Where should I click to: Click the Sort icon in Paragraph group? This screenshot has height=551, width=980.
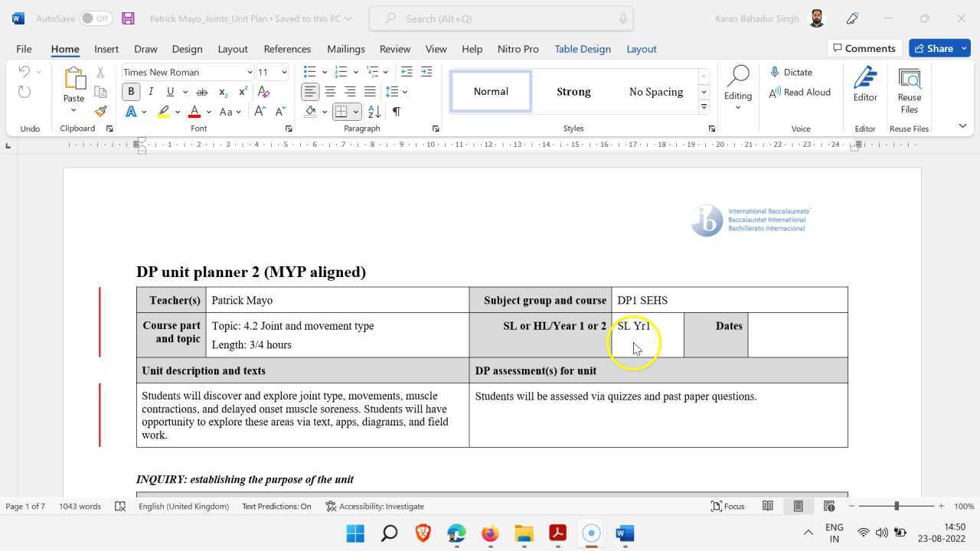click(374, 112)
